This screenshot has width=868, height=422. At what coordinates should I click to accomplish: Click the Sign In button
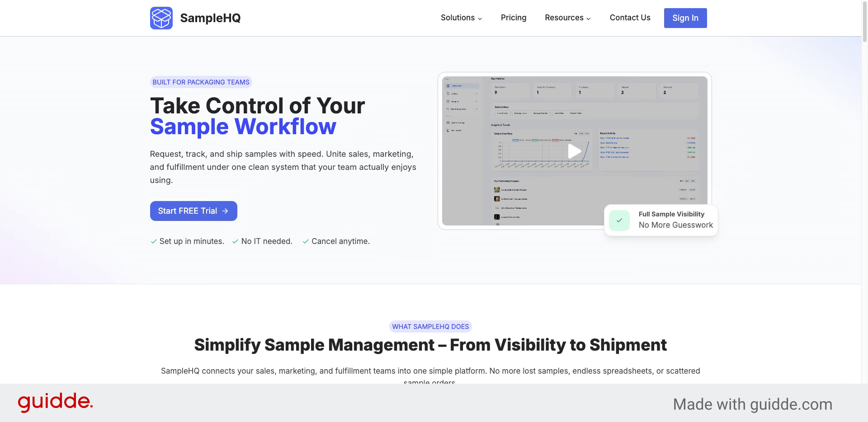685,18
